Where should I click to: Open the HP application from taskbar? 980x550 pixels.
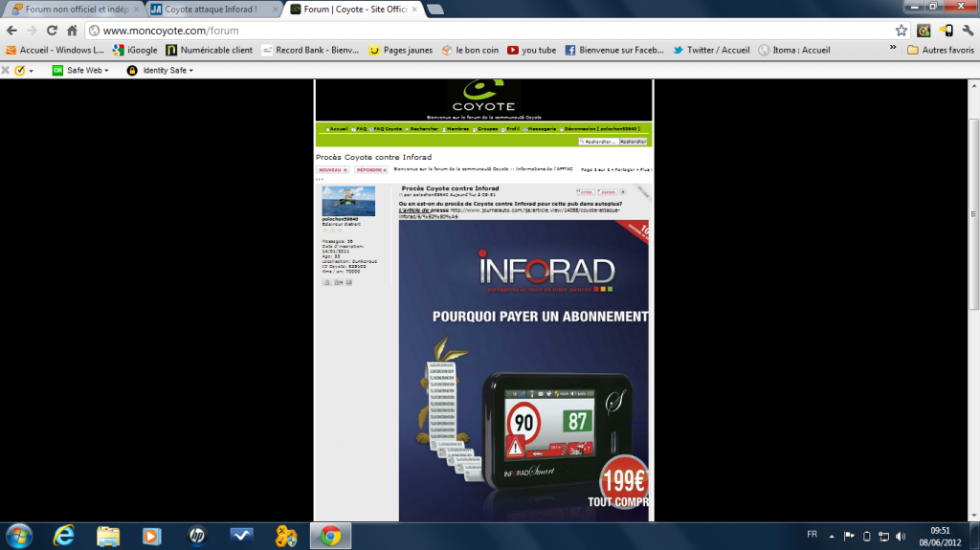click(x=197, y=536)
